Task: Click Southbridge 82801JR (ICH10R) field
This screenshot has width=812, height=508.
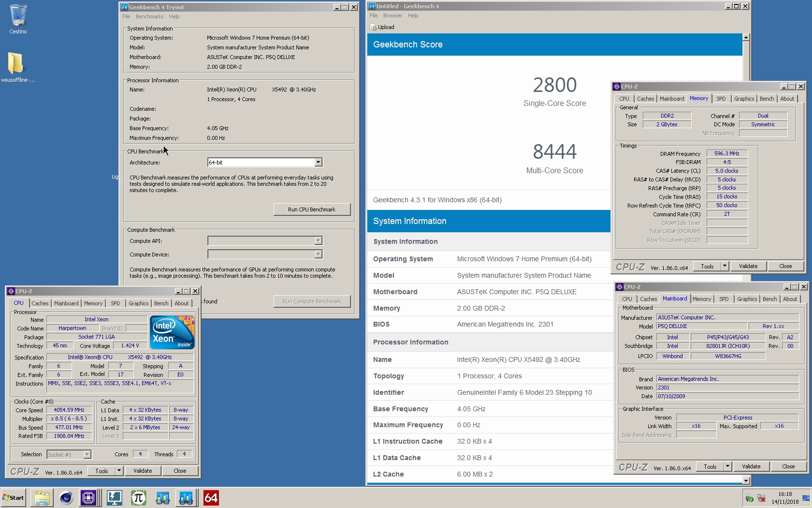Action: pyautogui.click(x=728, y=346)
